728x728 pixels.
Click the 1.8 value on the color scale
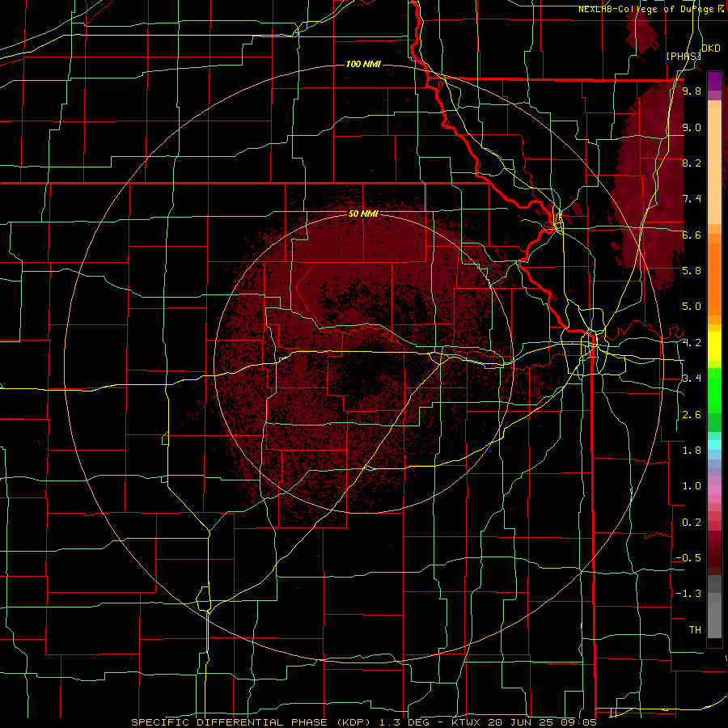click(692, 451)
